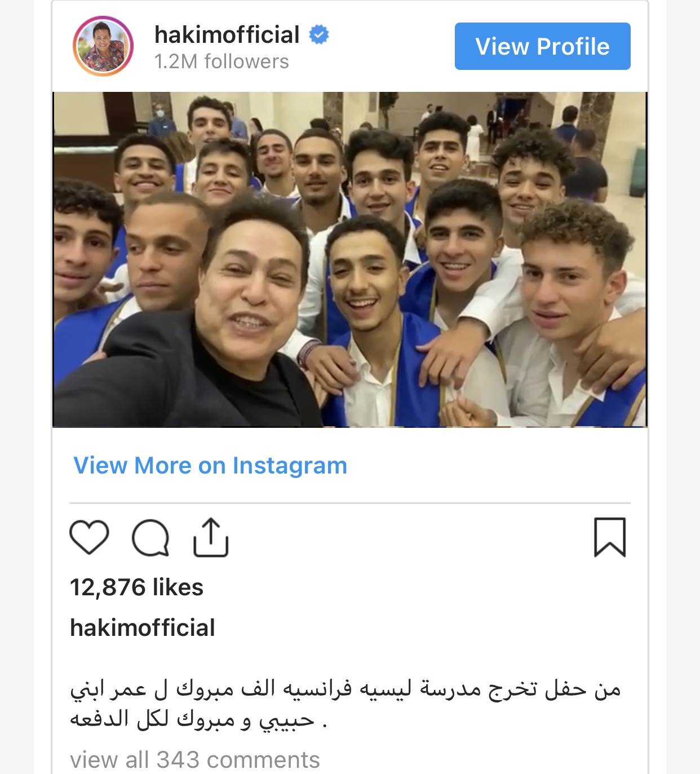Screen dimensions: 700x774
Task: Open the View More on Instagram link
Action: coord(210,466)
